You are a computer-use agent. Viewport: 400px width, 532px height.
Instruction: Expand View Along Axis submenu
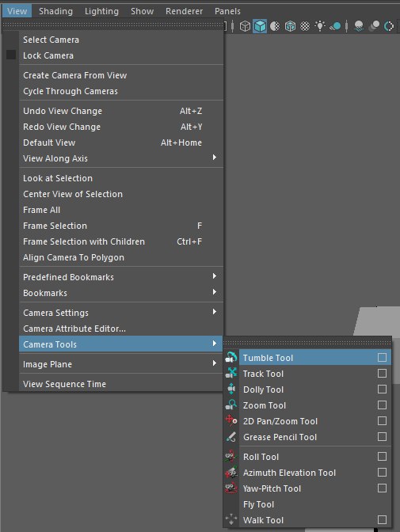click(121, 158)
